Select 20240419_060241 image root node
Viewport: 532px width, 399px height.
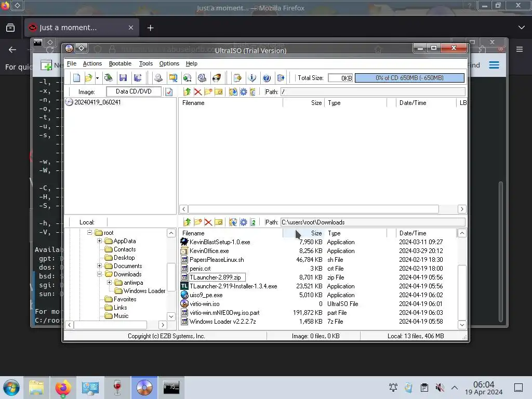(97, 102)
